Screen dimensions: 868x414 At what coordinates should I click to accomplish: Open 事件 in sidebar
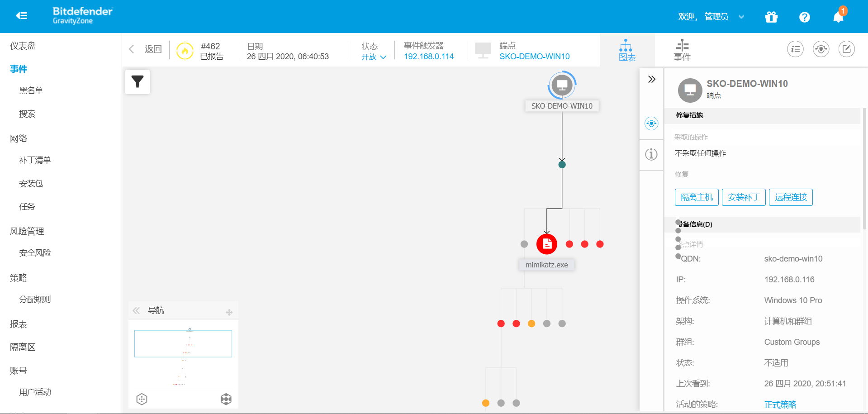tap(19, 69)
